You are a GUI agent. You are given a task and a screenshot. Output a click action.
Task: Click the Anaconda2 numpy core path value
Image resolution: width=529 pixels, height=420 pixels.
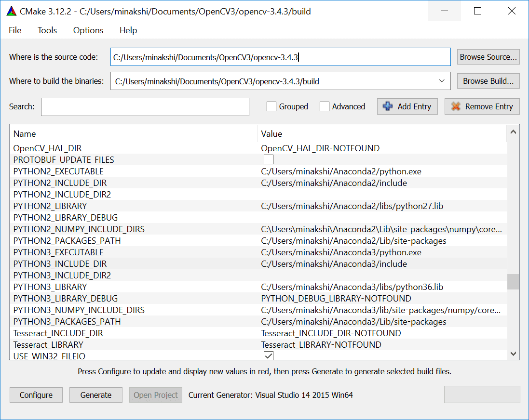tap(381, 229)
